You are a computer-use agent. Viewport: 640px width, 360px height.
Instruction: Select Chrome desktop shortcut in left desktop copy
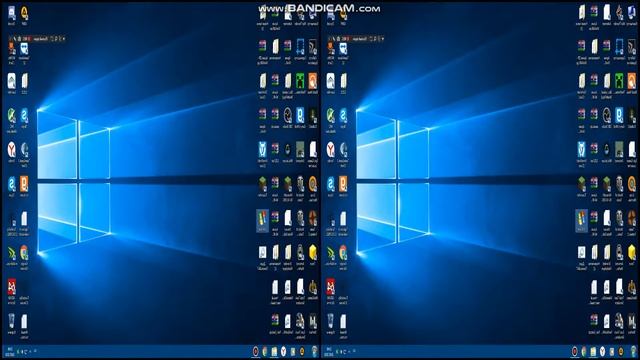point(24,253)
